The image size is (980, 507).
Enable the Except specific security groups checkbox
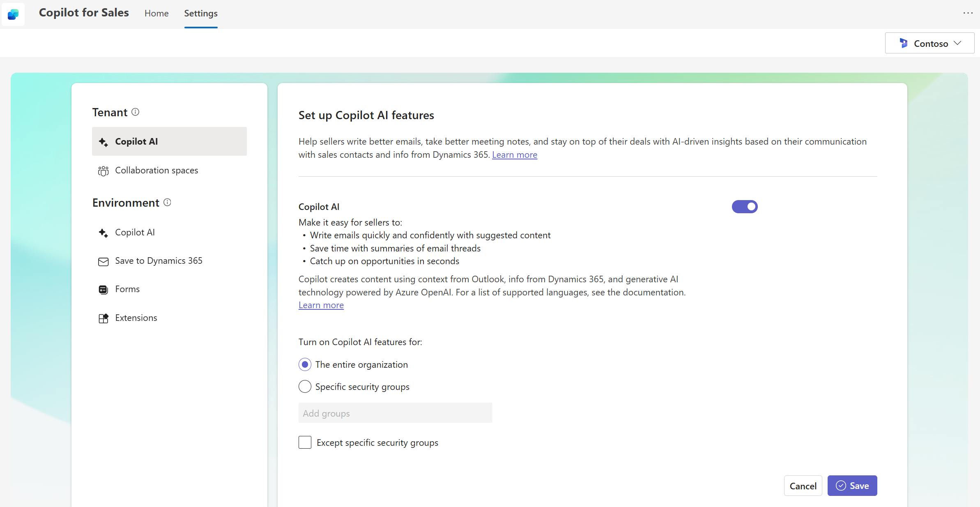304,442
